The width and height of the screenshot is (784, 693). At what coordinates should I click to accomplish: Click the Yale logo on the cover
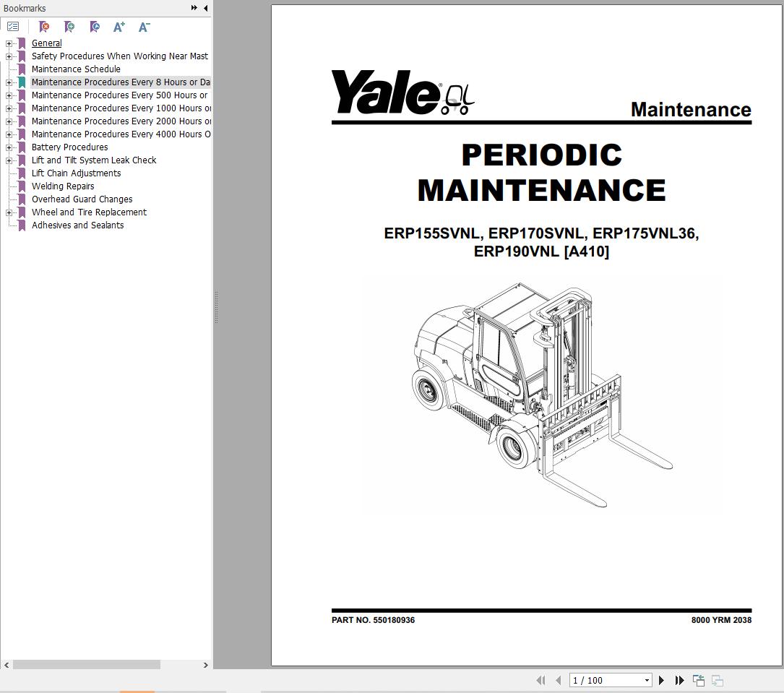pyautogui.click(x=402, y=92)
